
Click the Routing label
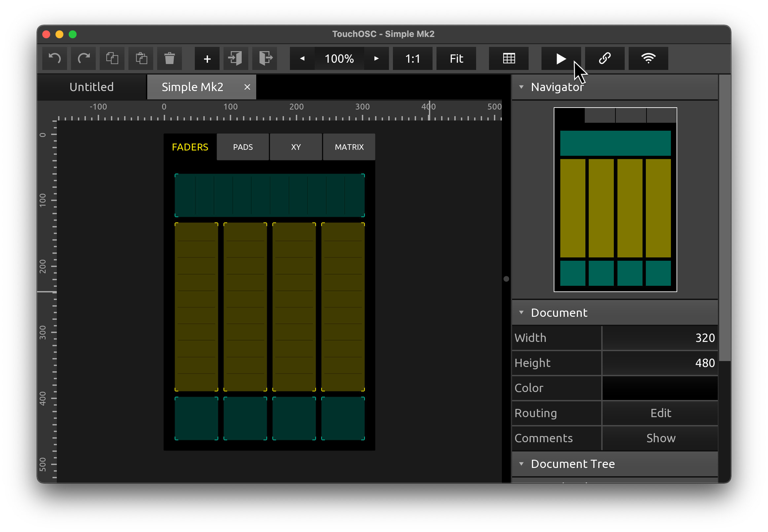[x=536, y=413]
